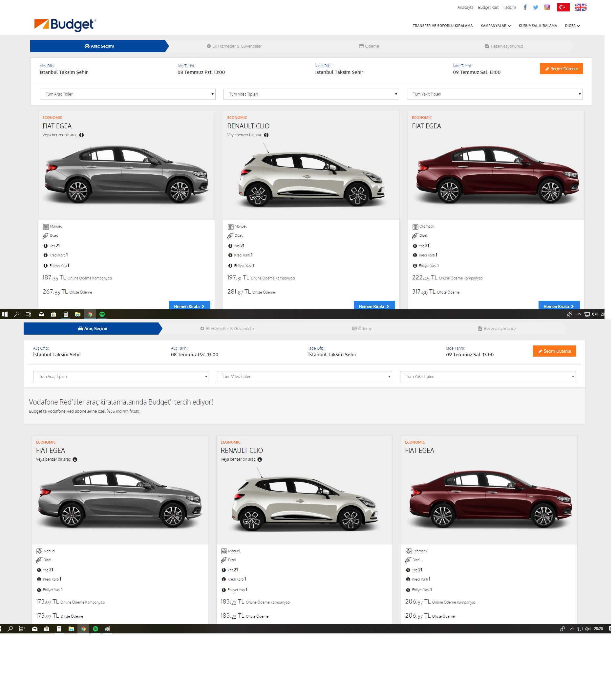
Task: Open 'Tüm Vites Tipleri' dropdown in lower capture
Action: point(304,376)
